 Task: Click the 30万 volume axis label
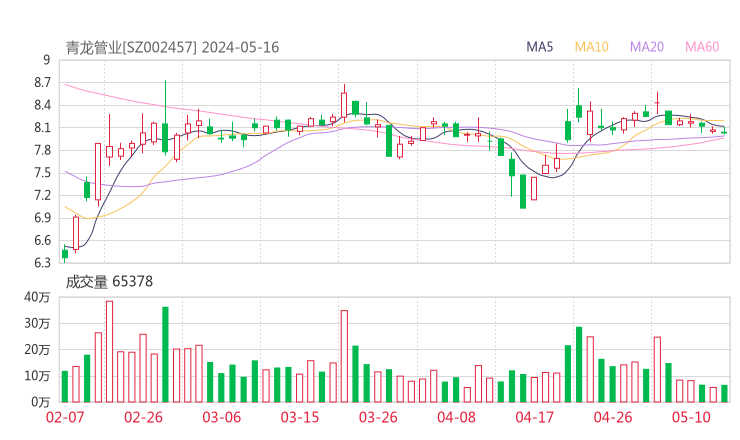[37, 324]
